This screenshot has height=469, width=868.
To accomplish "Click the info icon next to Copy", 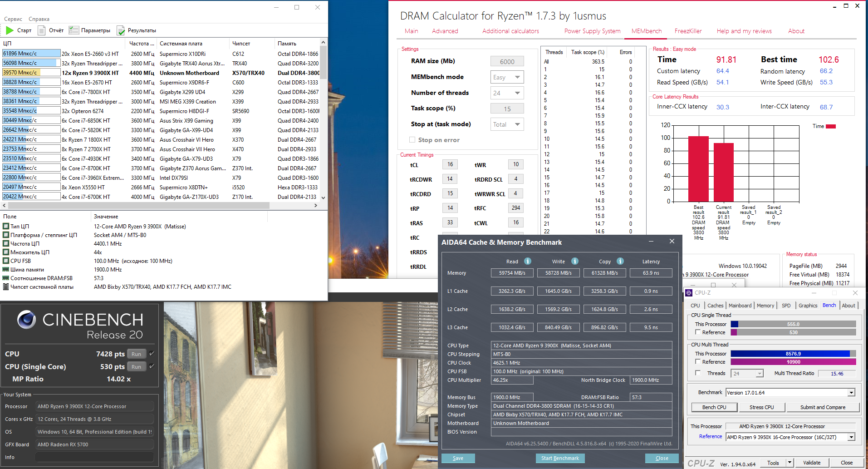I will pos(620,261).
